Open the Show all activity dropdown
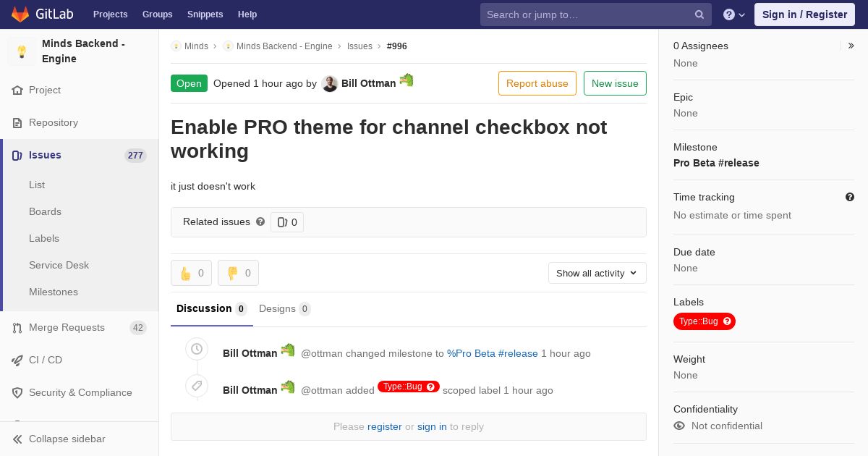The width and height of the screenshot is (868, 456). (597, 273)
